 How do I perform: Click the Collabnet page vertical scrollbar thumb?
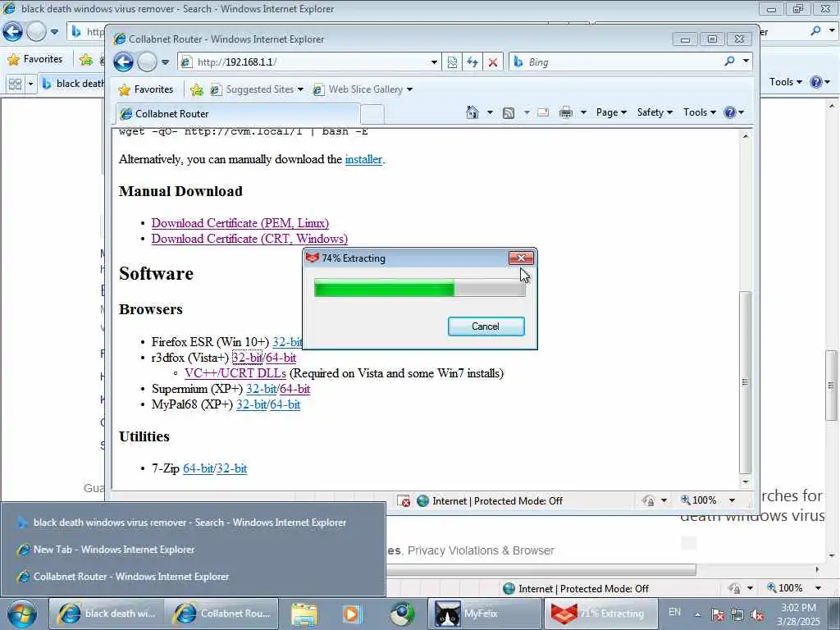745,381
